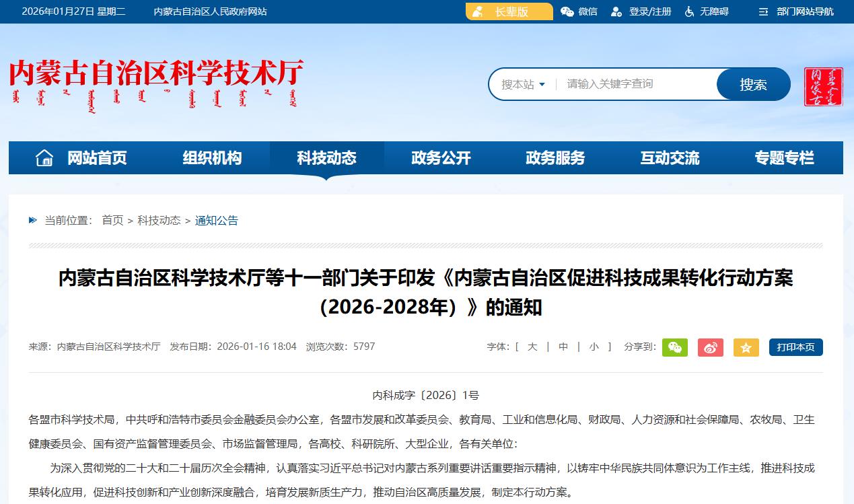Toggle the 长辈版 elder mode
The height and width of the screenshot is (504, 854).
click(509, 11)
